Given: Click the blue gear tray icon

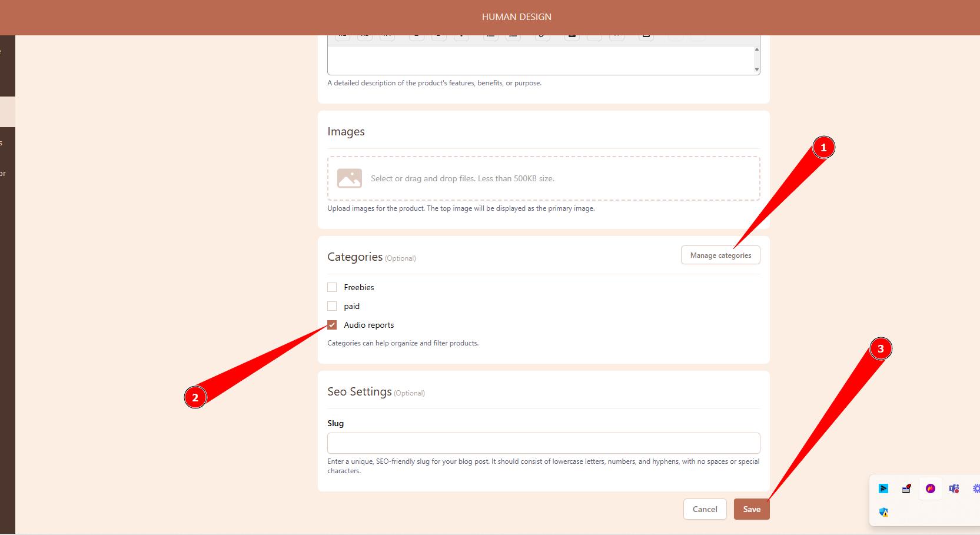Looking at the screenshot, I should pos(976,489).
